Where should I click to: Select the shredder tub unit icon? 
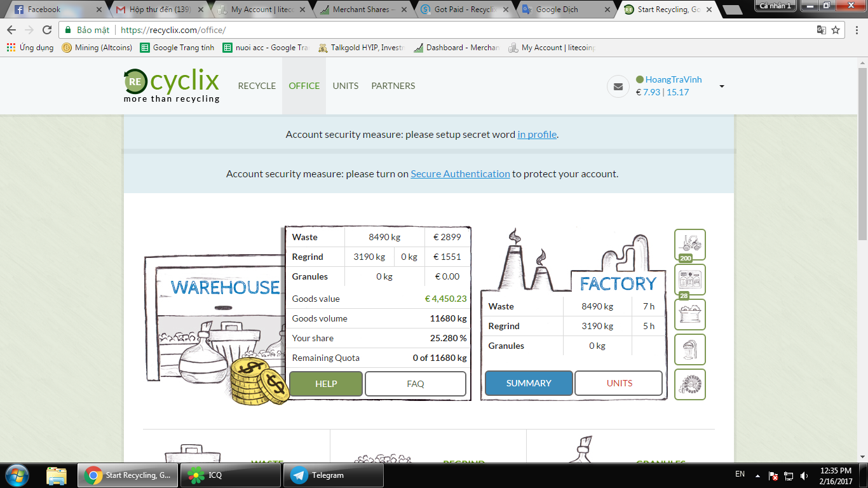[690, 315]
